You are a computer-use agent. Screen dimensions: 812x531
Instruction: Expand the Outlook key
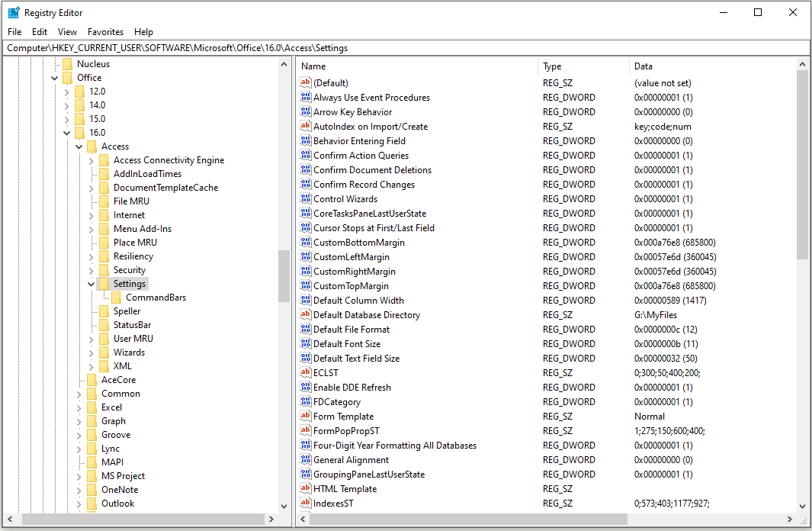click(x=79, y=504)
